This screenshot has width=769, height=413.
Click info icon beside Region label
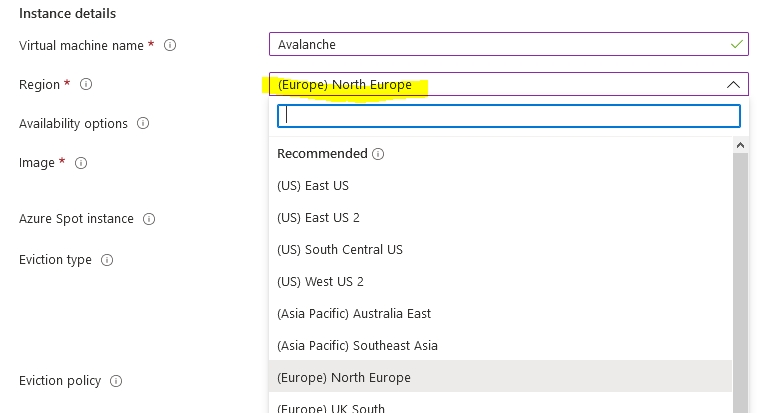click(x=86, y=85)
